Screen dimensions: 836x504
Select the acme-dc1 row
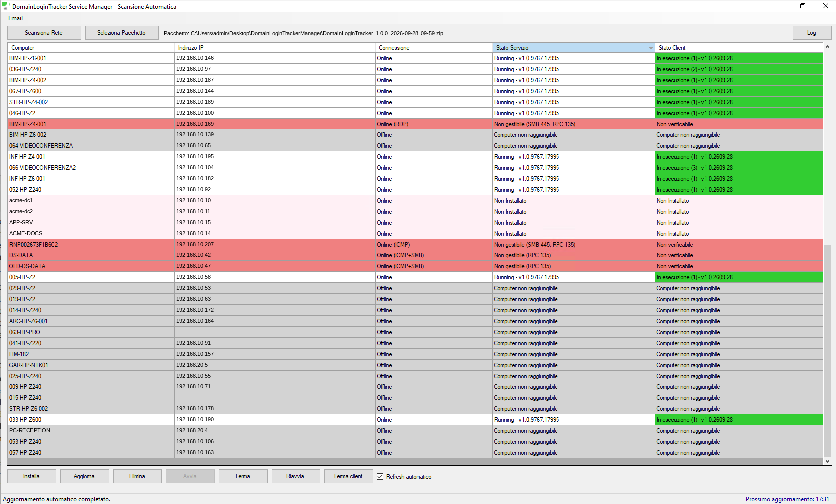tap(415, 201)
